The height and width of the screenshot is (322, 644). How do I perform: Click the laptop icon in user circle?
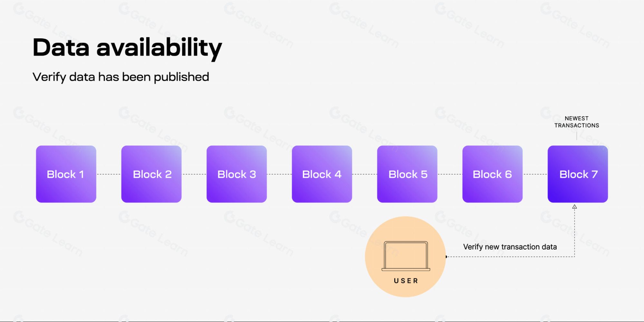click(406, 256)
